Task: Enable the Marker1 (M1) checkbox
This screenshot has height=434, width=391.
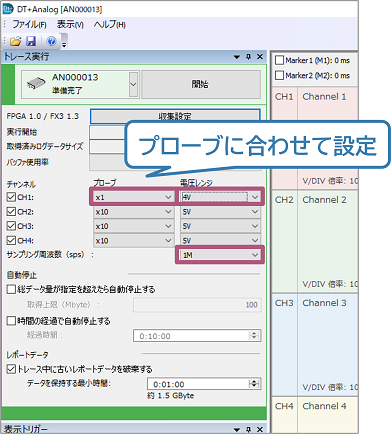Action: tap(279, 60)
